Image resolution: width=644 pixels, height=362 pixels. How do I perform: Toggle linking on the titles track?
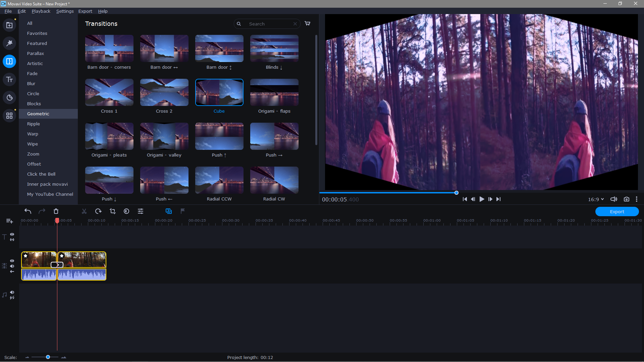[12, 239]
